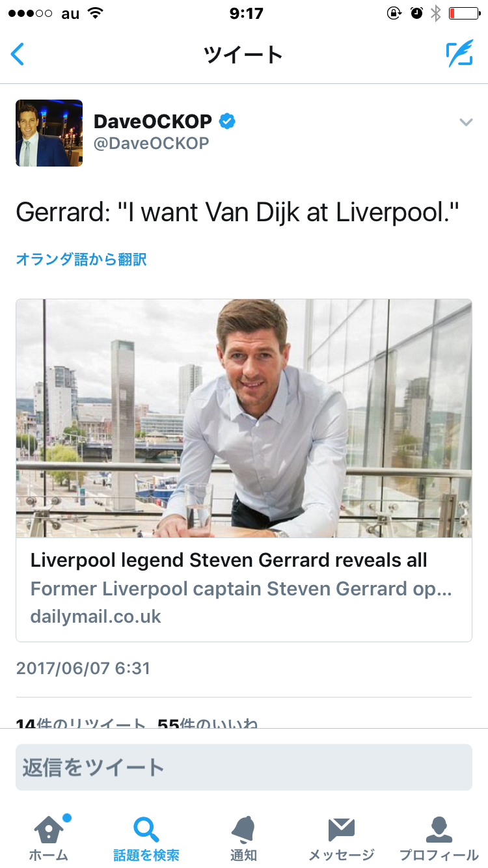Tap the tweet timestamp 2017/06/07 6:31
This screenshot has height=868, width=488.
tap(83, 668)
